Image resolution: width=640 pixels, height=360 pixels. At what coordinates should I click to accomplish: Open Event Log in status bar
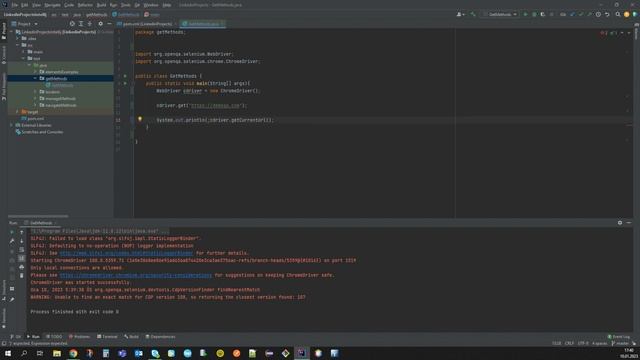(x=619, y=337)
